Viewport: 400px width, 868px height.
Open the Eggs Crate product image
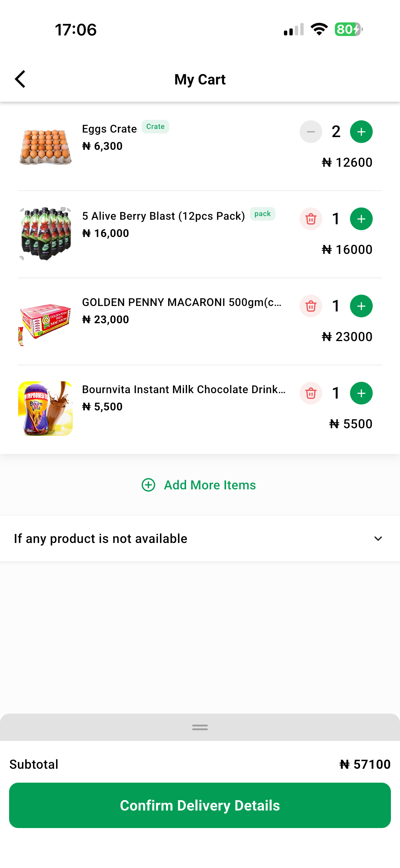click(x=45, y=147)
